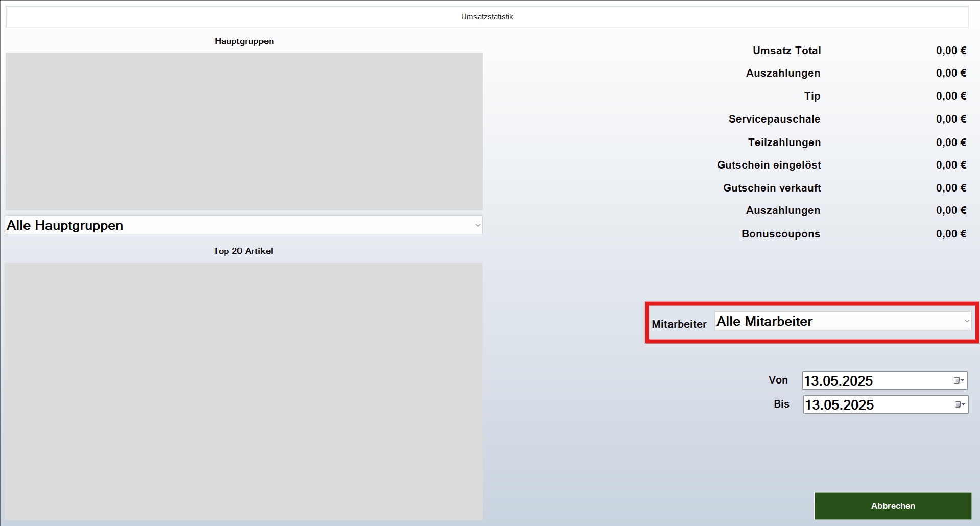Select the Bonuscoupons label
Viewport: 980px width, 526px height.
[780, 234]
